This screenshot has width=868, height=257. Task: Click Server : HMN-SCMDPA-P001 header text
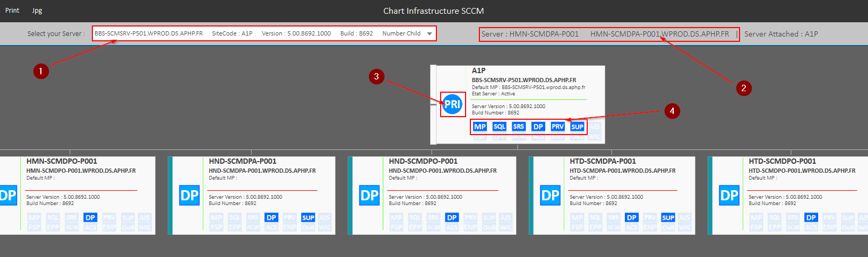coord(530,34)
